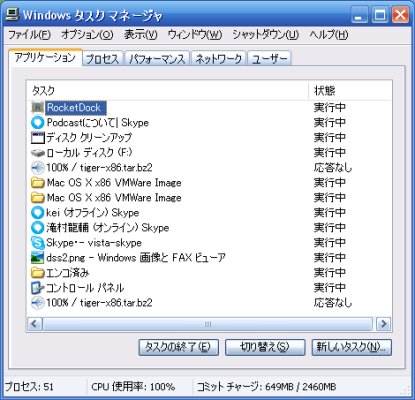Click the icon of 100% / tiger-x86.tar.bz2 directly above Mac OS X

[37, 167]
